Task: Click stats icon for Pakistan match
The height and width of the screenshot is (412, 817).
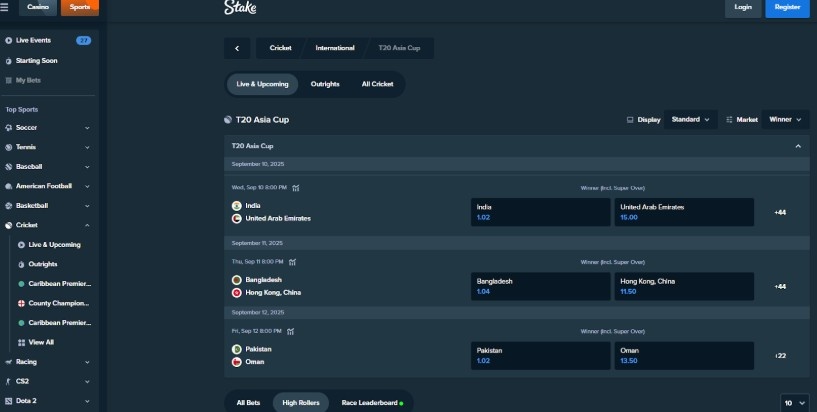Action: tap(291, 331)
